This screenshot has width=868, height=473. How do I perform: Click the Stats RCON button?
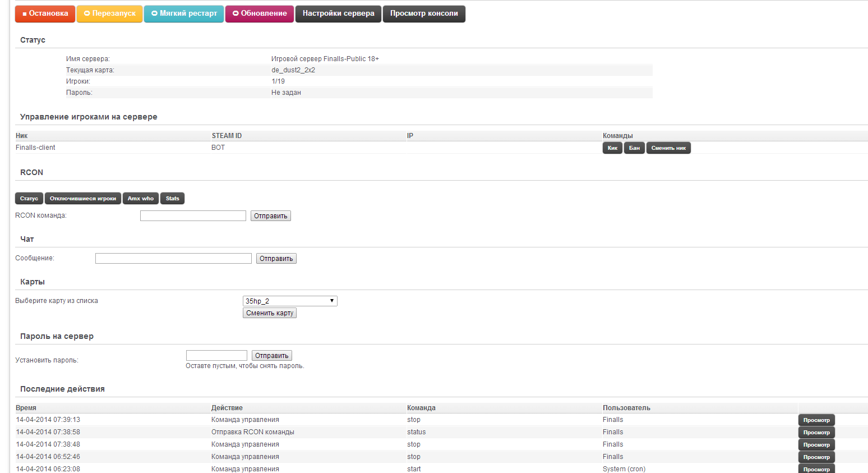[x=172, y=199]
